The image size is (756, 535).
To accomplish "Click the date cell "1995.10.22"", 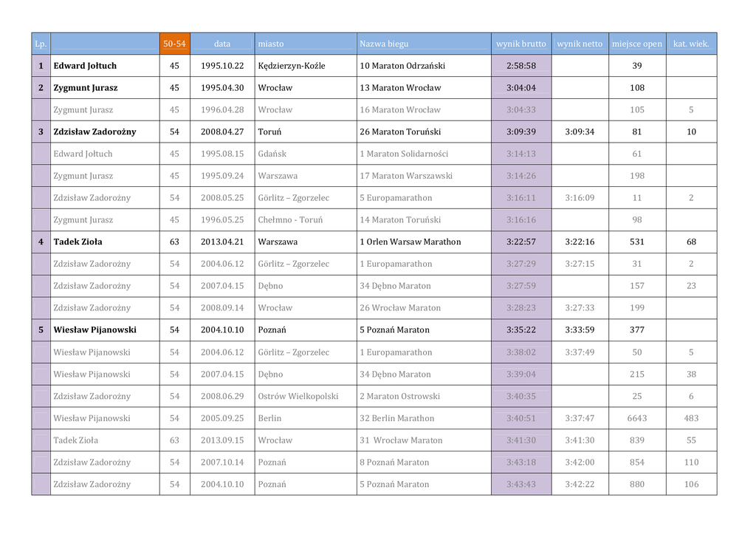I will pos(222,66).
